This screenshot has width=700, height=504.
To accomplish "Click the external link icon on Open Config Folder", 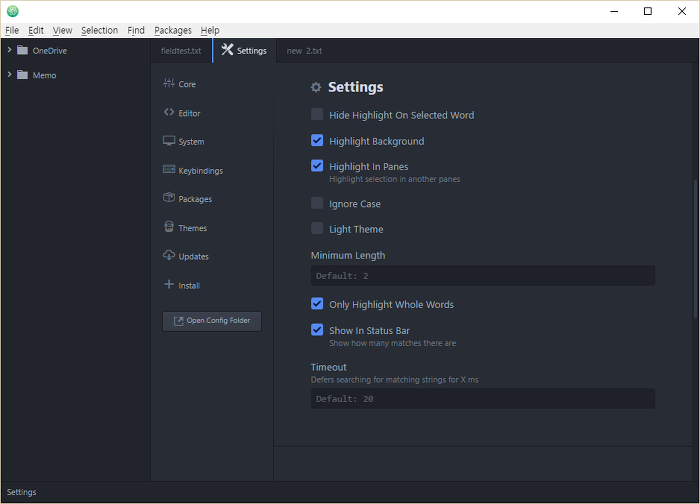I will (179, 321).
